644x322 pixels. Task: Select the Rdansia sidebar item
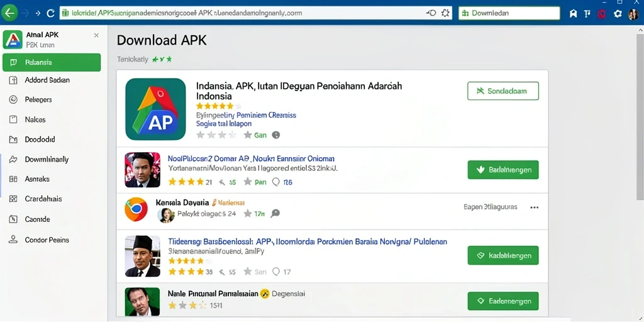click(x=52, y=62)
